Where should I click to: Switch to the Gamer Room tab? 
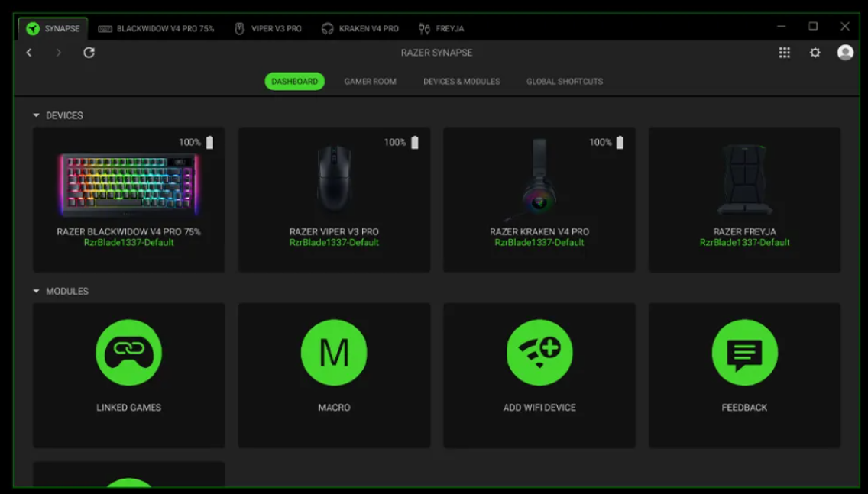click(x=370, y=82)
